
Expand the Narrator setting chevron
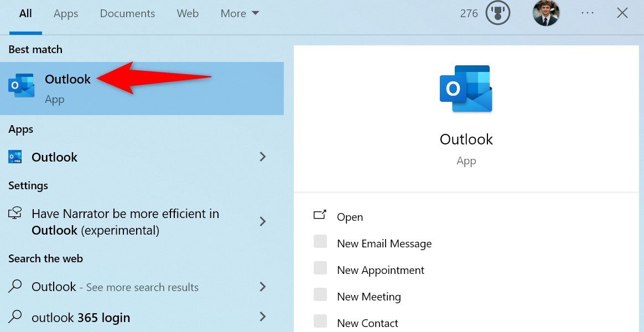pos(262,221)
